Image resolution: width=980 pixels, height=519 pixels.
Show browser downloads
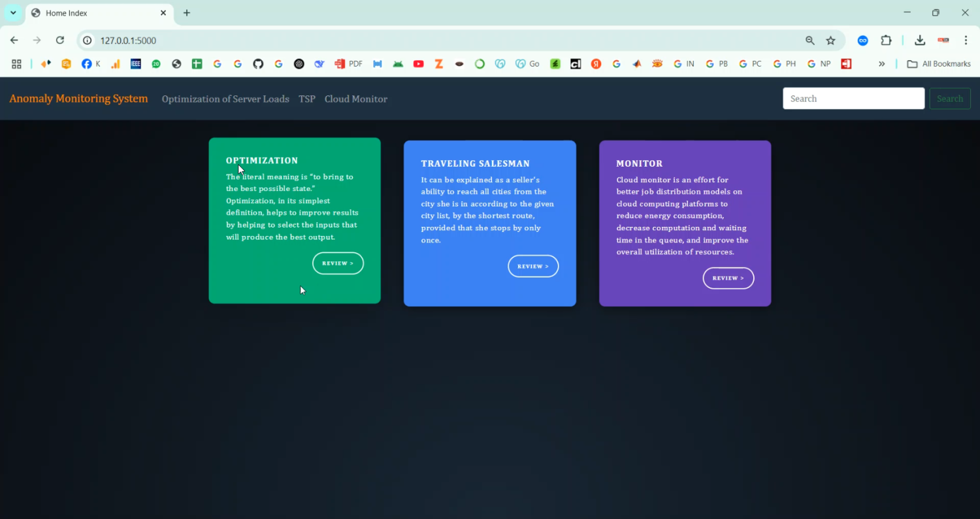pos(920,41)
